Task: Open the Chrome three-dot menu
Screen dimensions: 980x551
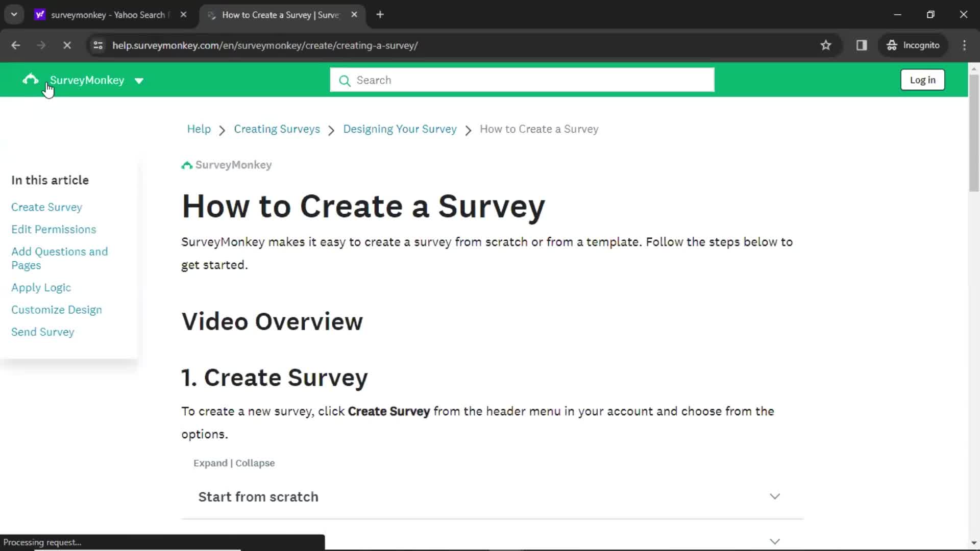Action: pos(964,45)
